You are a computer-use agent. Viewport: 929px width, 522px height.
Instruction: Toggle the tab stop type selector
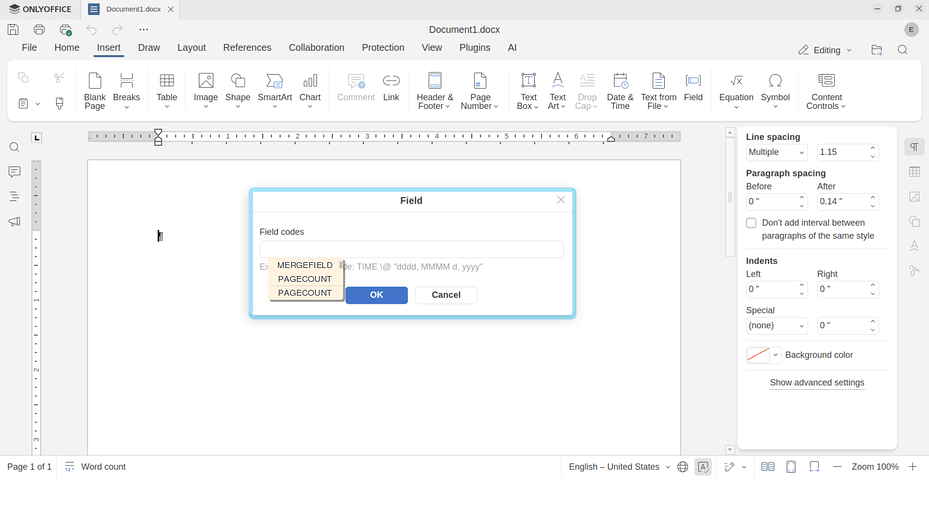37,138
